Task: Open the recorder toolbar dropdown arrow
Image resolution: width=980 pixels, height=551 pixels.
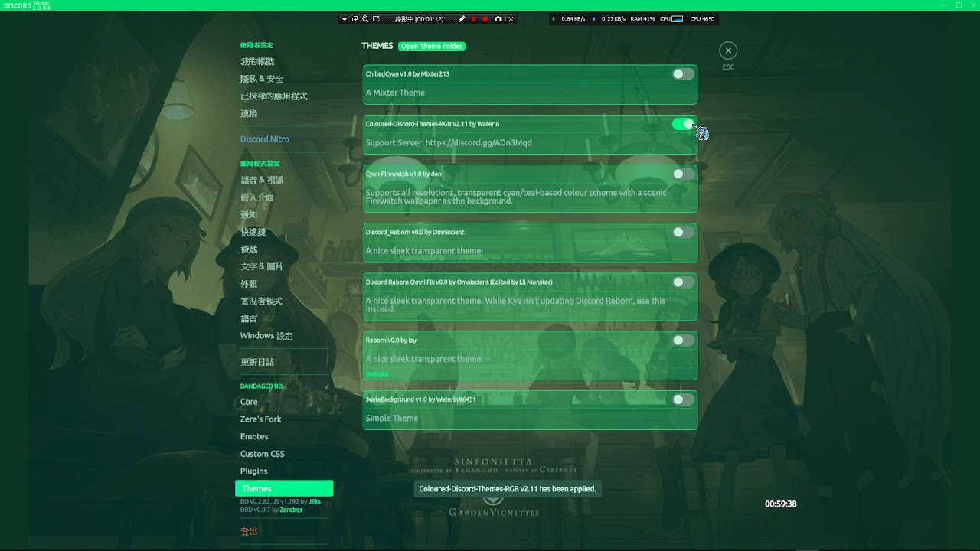Action: [345, 19]
